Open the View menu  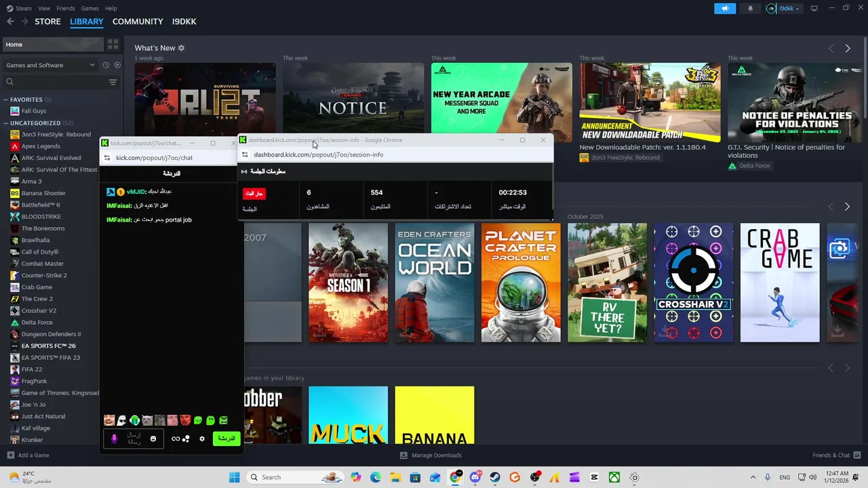(x=44, y=8)
